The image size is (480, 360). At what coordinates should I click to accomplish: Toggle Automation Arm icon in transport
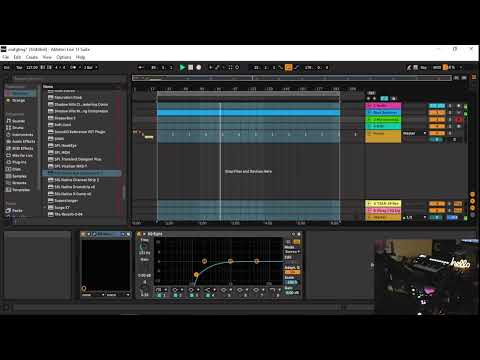pyautogui.click(x=217, y=67)
